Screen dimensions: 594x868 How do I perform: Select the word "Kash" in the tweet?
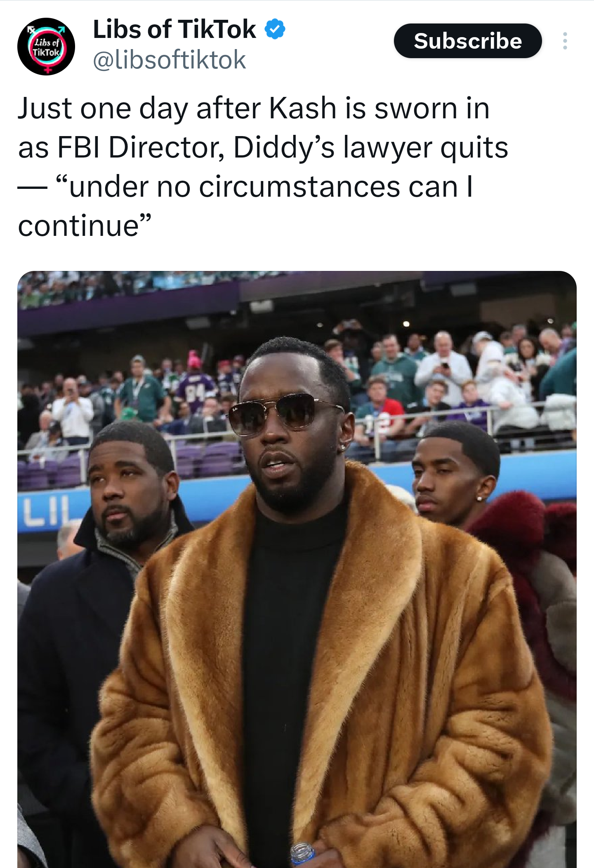click(x=303, y=108)
